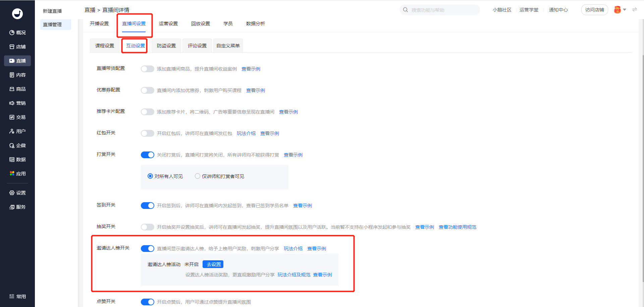Image resolution: width=644 pixels, height=307 pixels.
Task: Click the switch arrows icon at top right
Action: click(x=635, y=10)
